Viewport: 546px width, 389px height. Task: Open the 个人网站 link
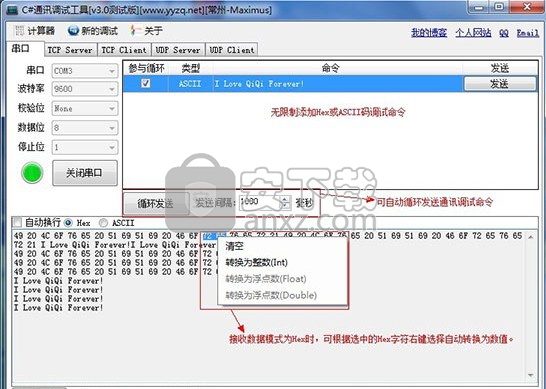point(473,33)
